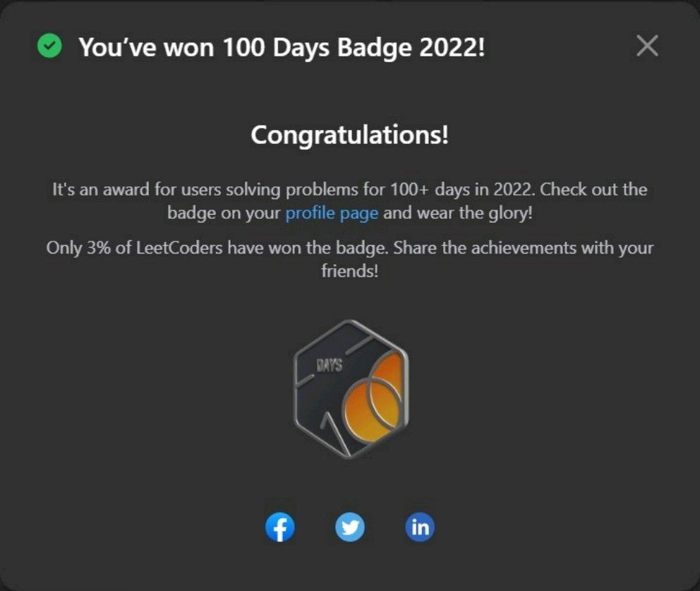Click 'badge on your' text before the link
The height and width of the screenshot is (591, 700).
(224, 213)
